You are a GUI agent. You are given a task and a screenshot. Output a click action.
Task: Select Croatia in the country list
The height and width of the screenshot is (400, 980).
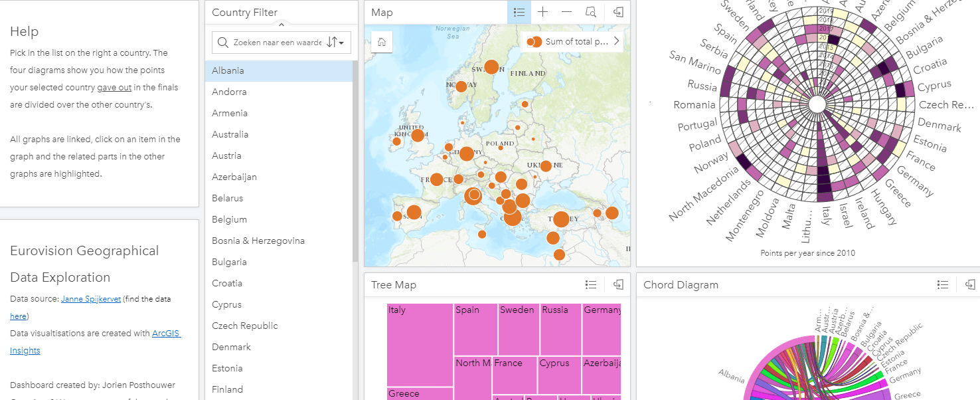pos(279,283)
